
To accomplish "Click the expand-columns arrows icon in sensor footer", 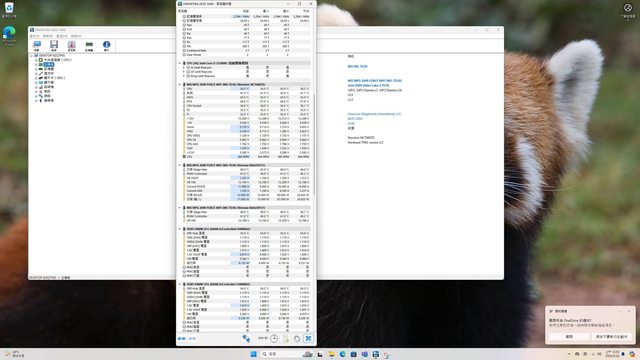I will click(182, 338).
